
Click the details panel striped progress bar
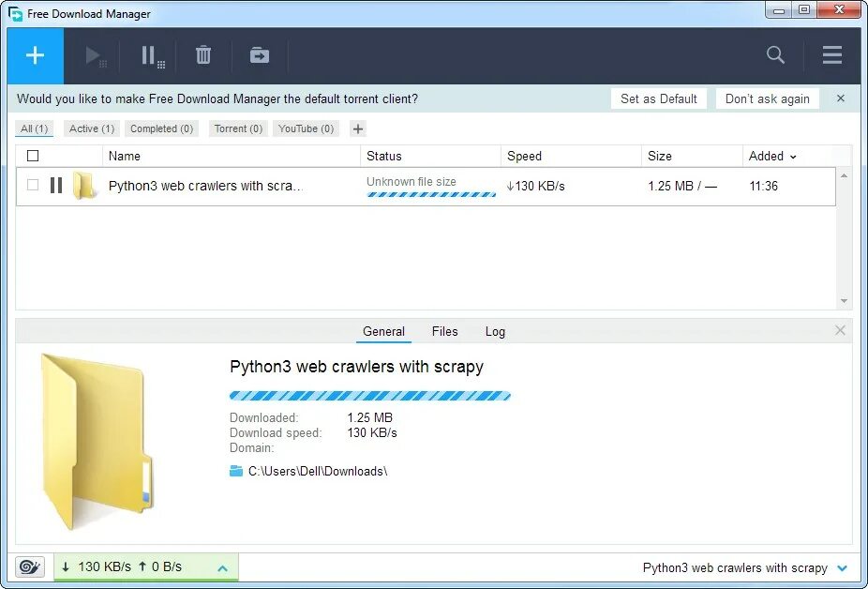click(x=369, y=396)
